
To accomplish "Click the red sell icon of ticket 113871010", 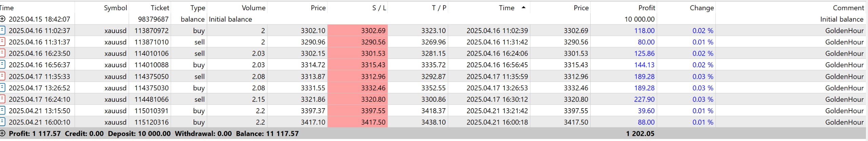I will [2, 42].
